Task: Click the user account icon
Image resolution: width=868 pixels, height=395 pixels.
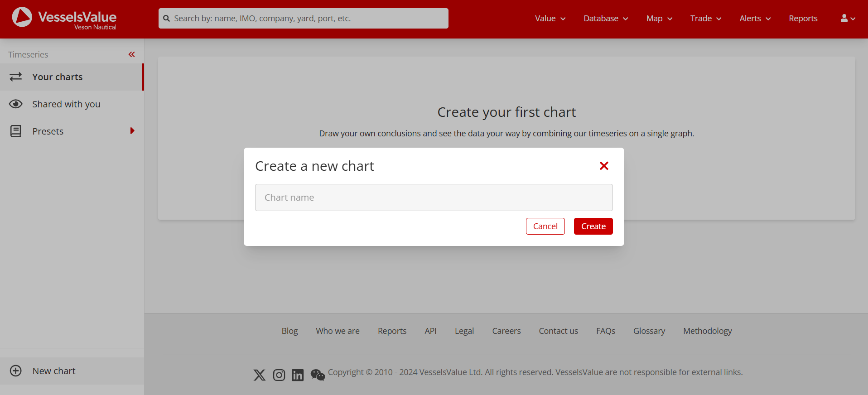Action: (848, 19)
